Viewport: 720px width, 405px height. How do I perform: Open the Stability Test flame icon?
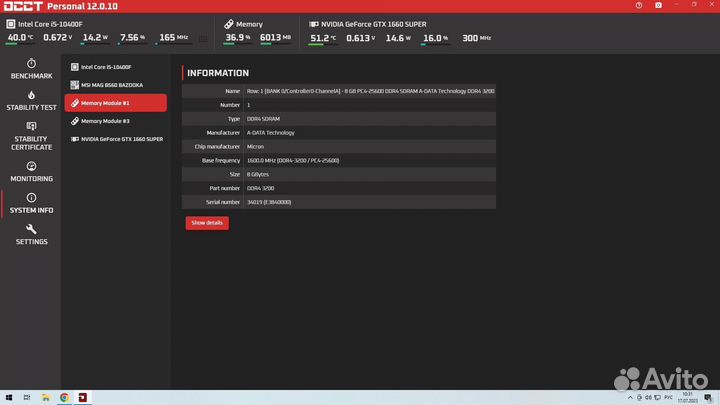tap(31, 95)
